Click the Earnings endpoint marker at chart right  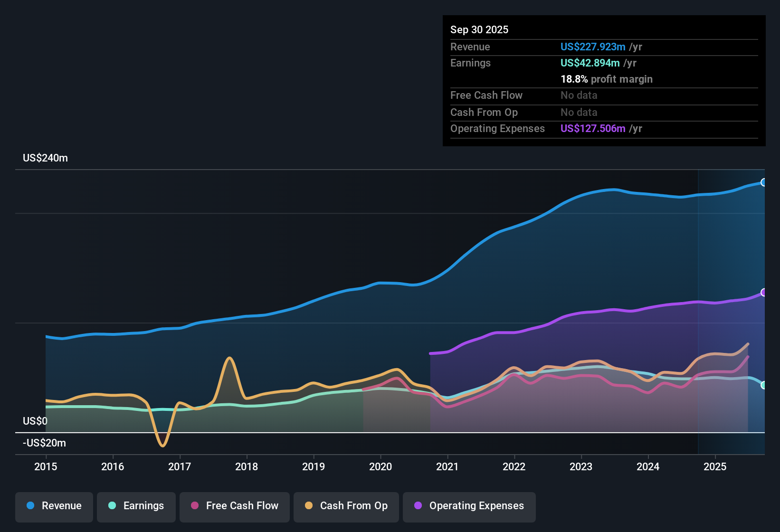tap(764, 385)
